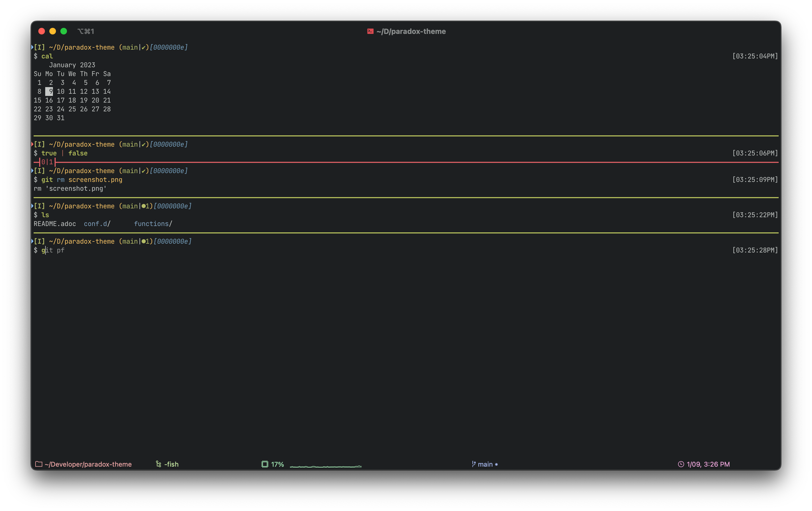The width and height of the screenshot is (812, 511).
Task: Click the ⌥⌘1 window shortcut label
Action: pos(86,31)
